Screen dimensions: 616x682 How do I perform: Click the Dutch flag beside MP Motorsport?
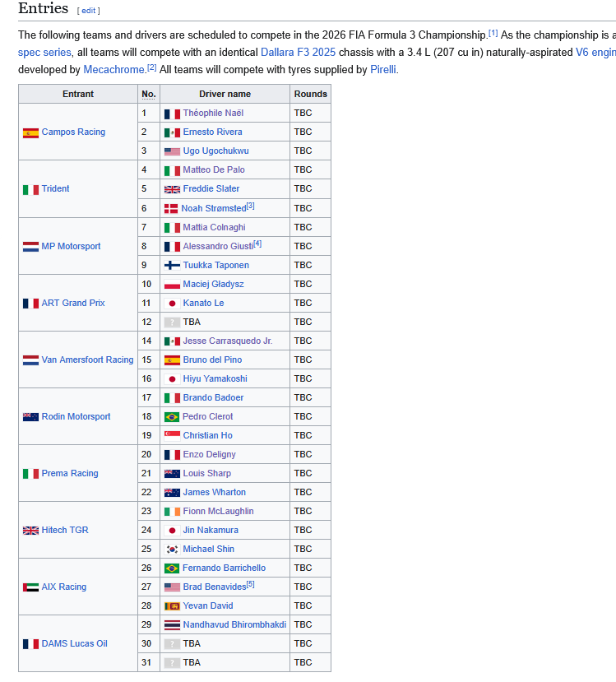pyautogui.click(x=31, y=247)
